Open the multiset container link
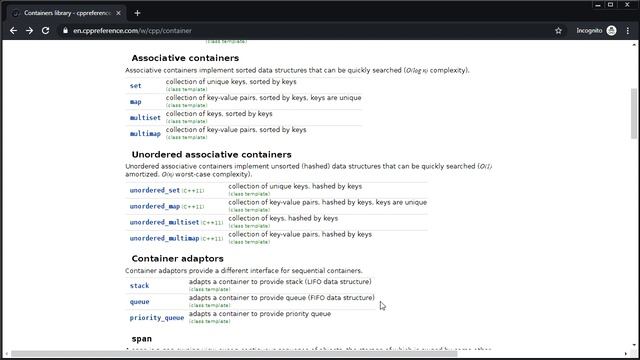640x360 pixels. tap(145, 118)
